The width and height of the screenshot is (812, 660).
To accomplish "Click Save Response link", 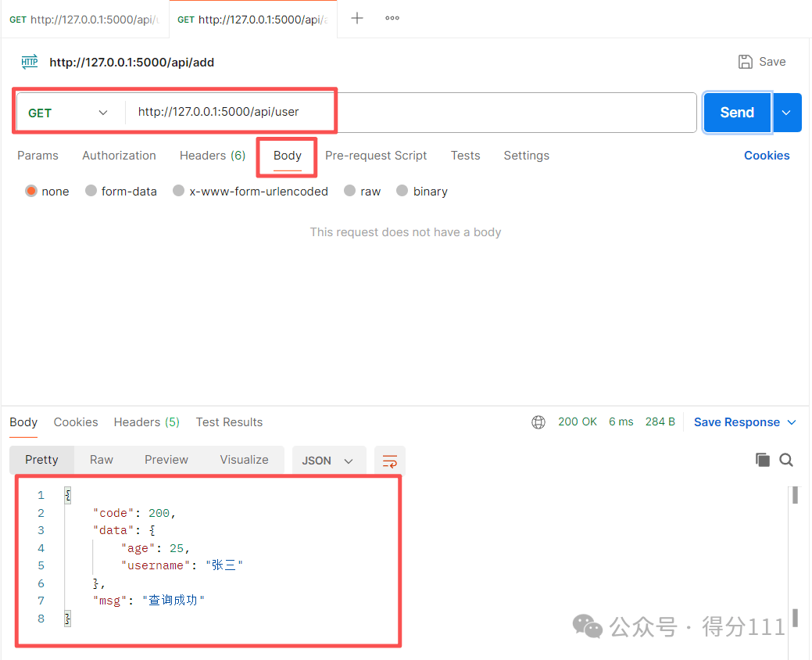I will [x=736, y=422].
